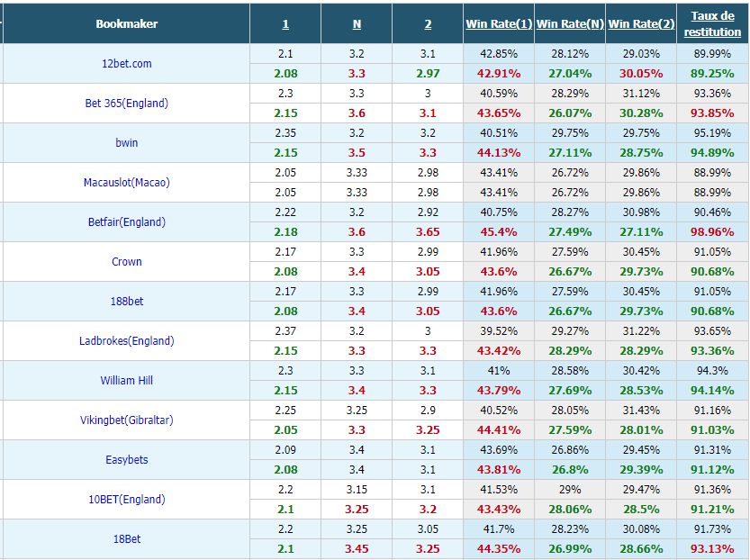The width and height of the screenshot is (750, 560).
Task: Select Betfair opening odds 2.22
Action: 285,212
